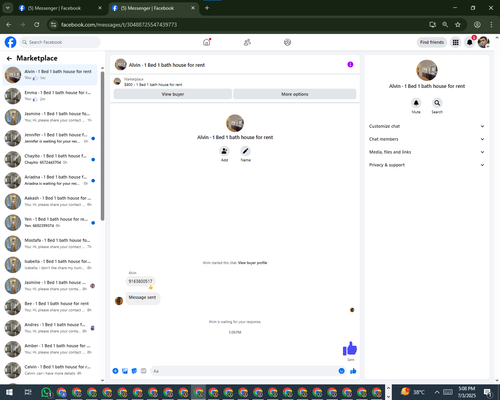Screen dimensions: 500x400
Task: Open the Facebook menu grid icon
Action: 455,42
